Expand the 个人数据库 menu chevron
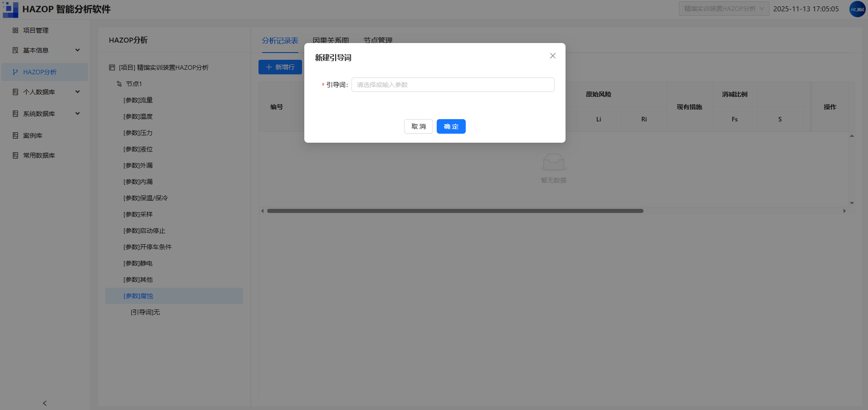Screen dimensions: 868x410 pos(78,92)
